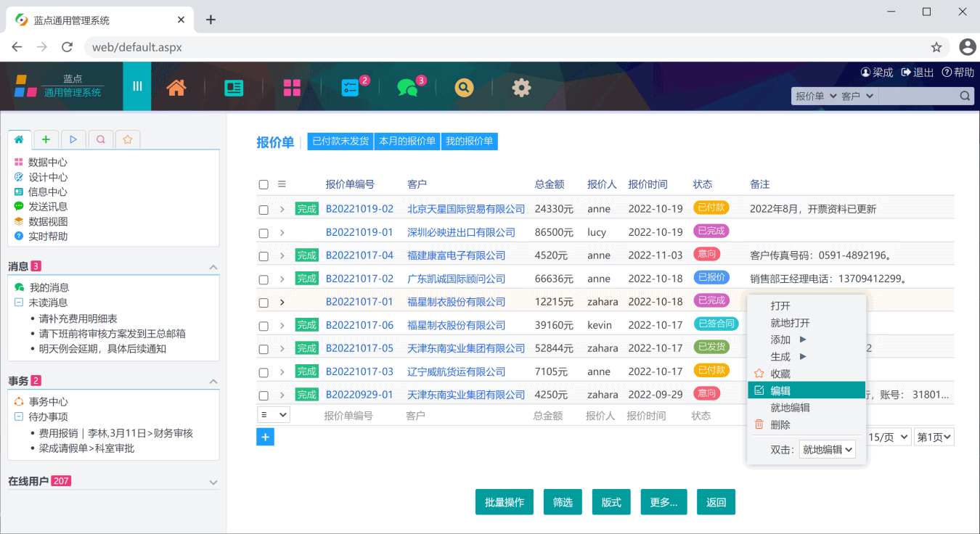Open the gear settings icon
The image size is (980, 534).
pos(521,88)
